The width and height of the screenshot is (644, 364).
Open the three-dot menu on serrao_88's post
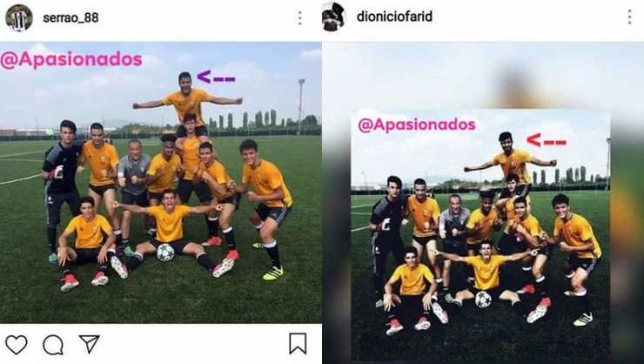tap(300, 17)
